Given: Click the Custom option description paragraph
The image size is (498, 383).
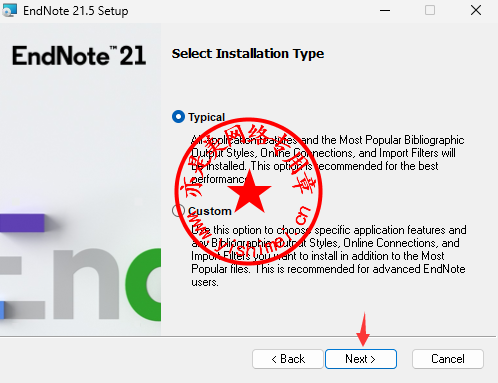Looking at the screenshot, I should pos(329,256).
